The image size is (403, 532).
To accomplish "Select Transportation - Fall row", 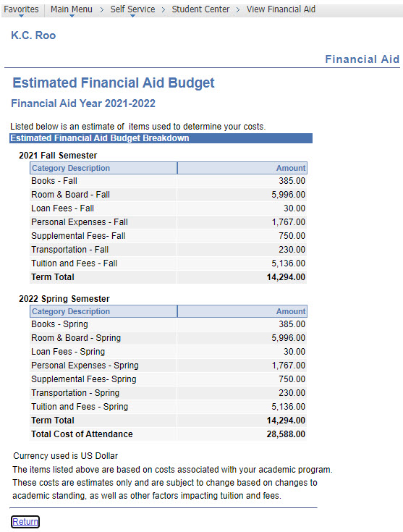I will click(x=169, y=250).
